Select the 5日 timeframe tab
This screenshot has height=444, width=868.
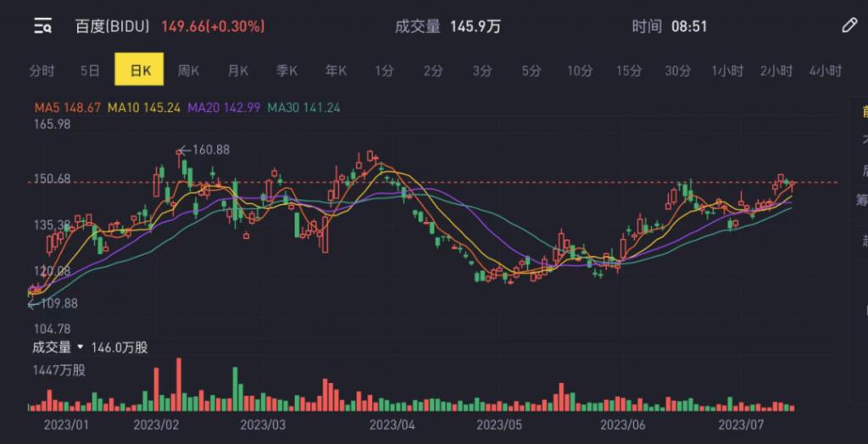click(x=91, y=71)
